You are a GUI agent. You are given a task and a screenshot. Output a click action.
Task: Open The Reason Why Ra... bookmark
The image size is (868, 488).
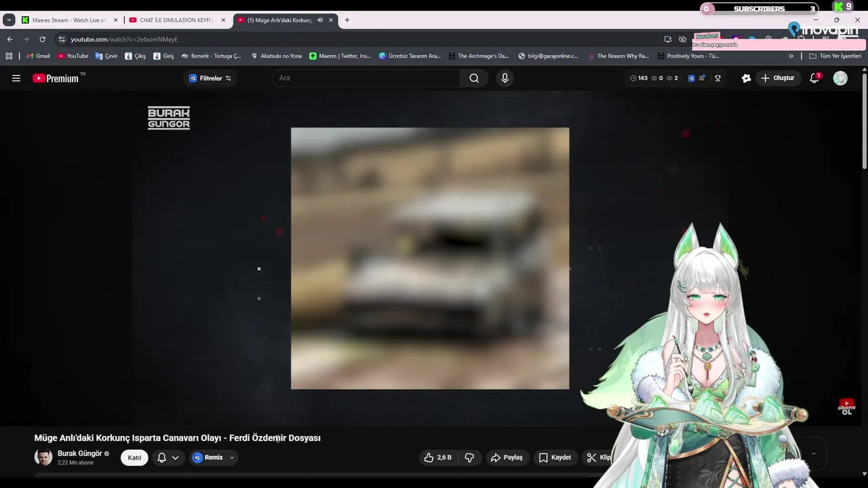618,56
